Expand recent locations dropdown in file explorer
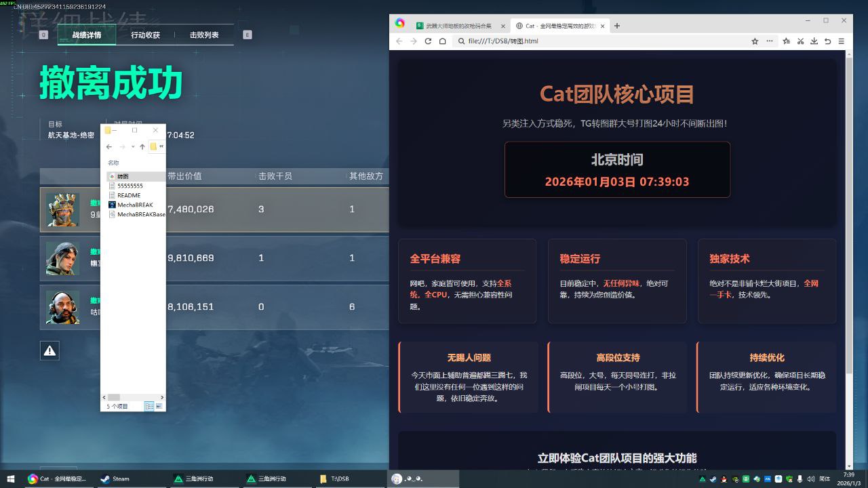868x488 pixels. [x=133, y=146]
